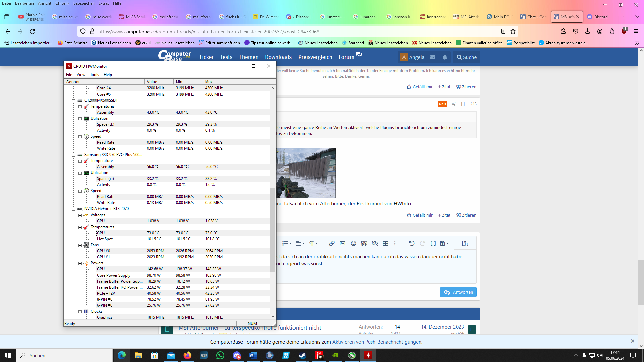Viewport: 644px width, 362px height.
Task: Open the smiley emoji picker
Action: point(353,244)
